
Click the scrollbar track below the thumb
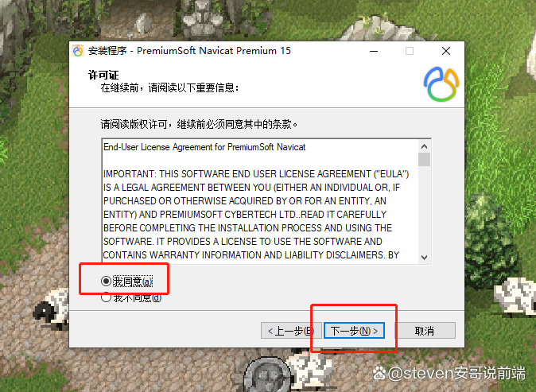click(424, 208)
